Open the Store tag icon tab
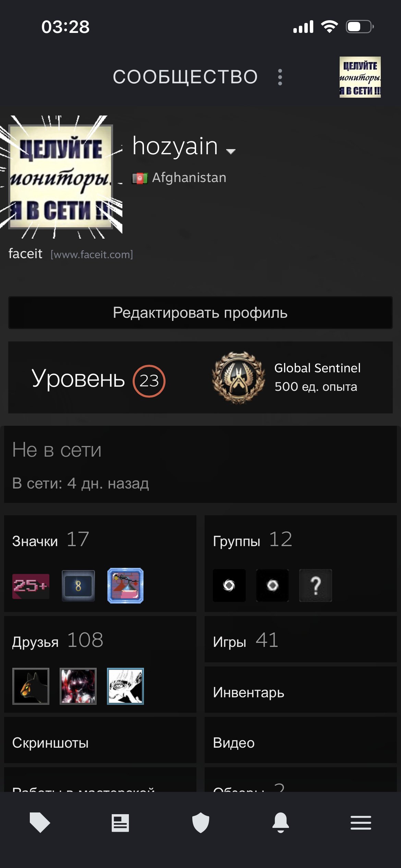This screenshot has height=868, width=401. click(40, 822)
